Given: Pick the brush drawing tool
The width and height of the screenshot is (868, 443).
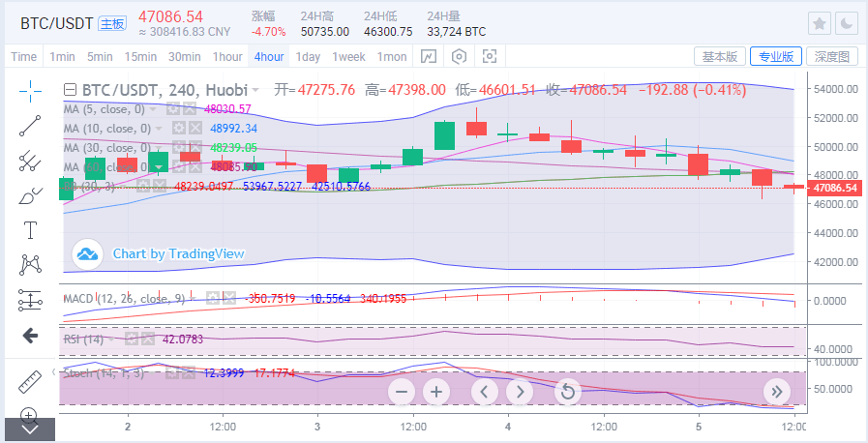Looking at the screenshot, I should click(30, 195).
